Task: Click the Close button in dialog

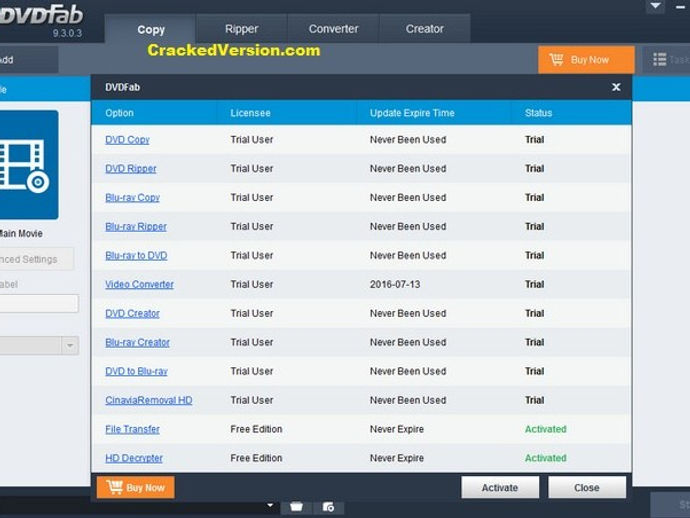Action: point(587,487)
